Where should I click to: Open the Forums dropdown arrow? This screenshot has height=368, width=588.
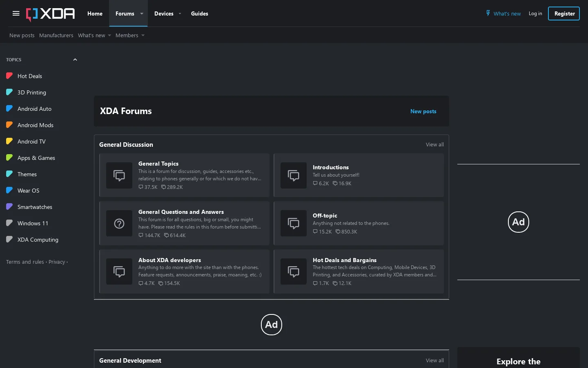tap(142, 13)
